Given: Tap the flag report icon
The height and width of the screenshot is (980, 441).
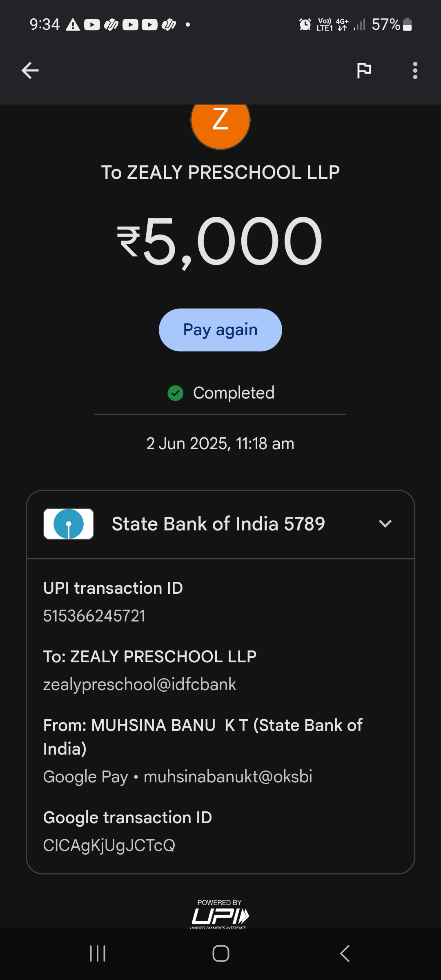Looking at the screenshot, I should [364, 70].
